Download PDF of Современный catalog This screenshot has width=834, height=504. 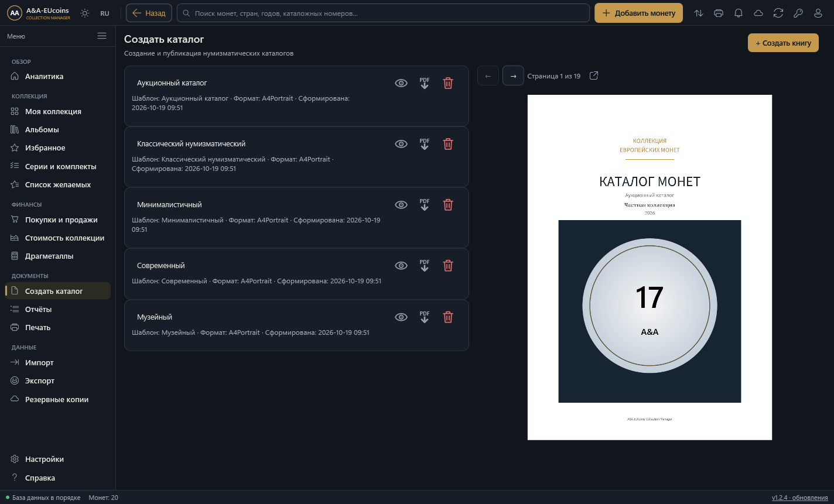point(425,266)
